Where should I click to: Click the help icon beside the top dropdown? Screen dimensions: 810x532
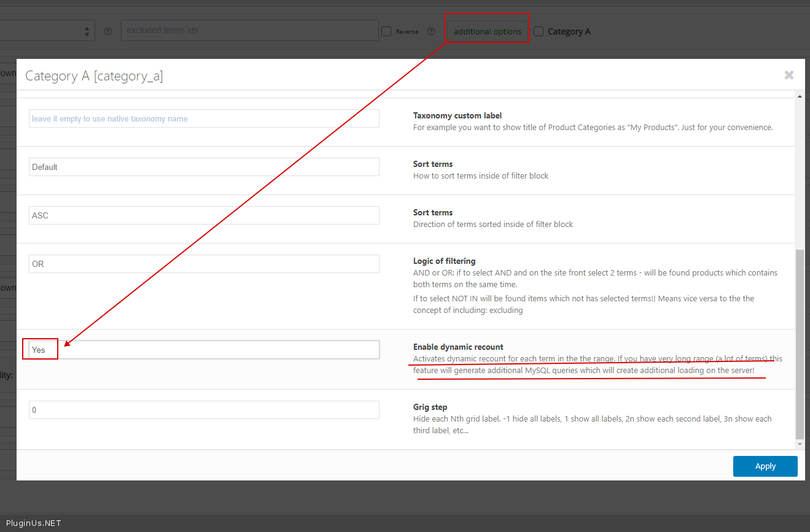[108, 31]
